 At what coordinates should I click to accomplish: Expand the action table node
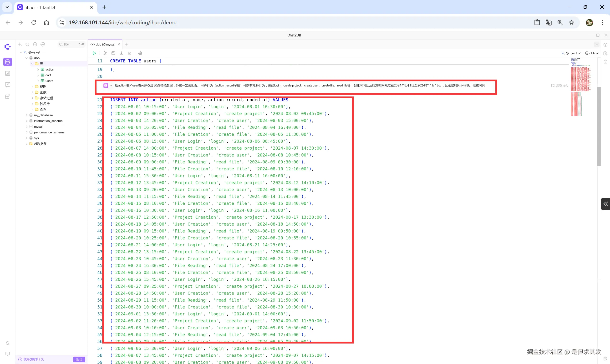38,69
